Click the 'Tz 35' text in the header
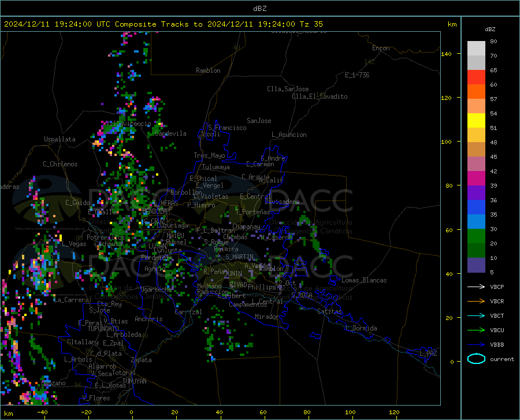Viewport: 520px width, 420px height. click(311, 24)
